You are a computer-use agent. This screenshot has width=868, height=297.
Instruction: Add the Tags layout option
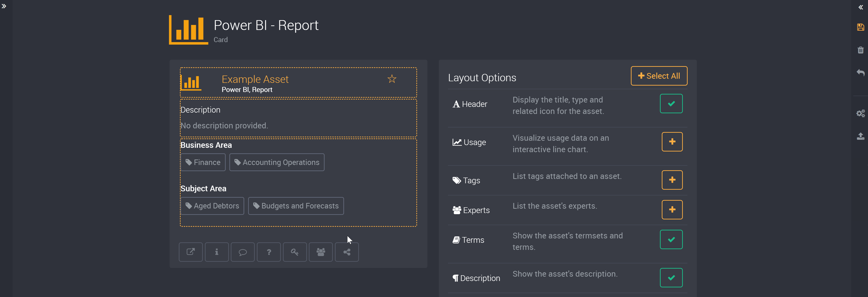pos(672,180)
